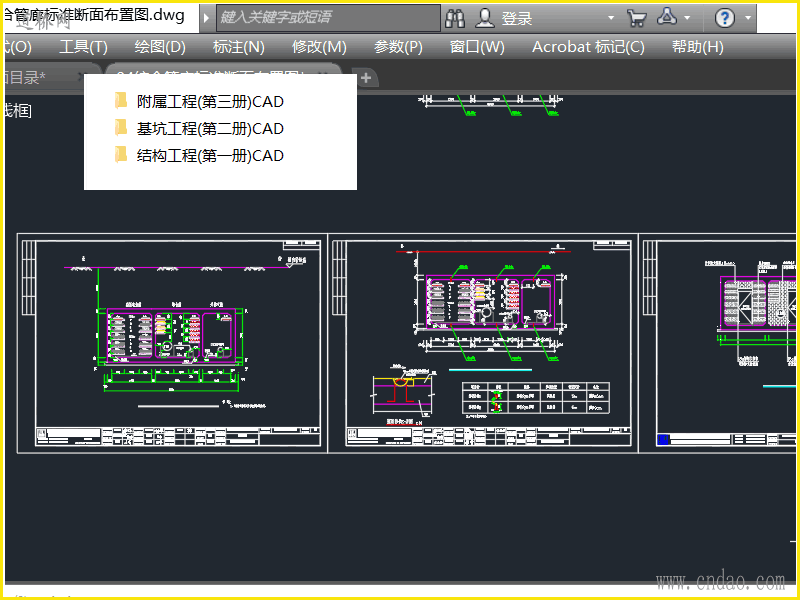Click the joint detail in middle sheet
The width and height of the screenshot is (800, 600).
tap(404, 395)
